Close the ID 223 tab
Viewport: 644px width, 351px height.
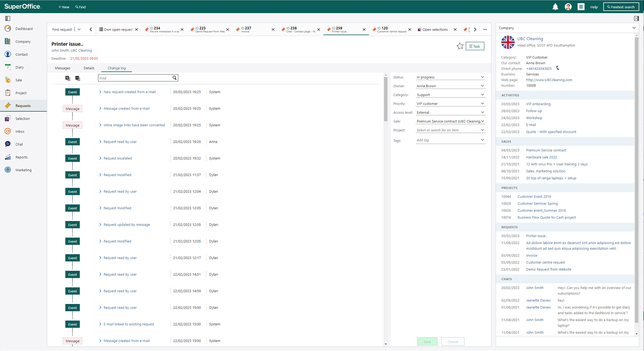(228, 30)
